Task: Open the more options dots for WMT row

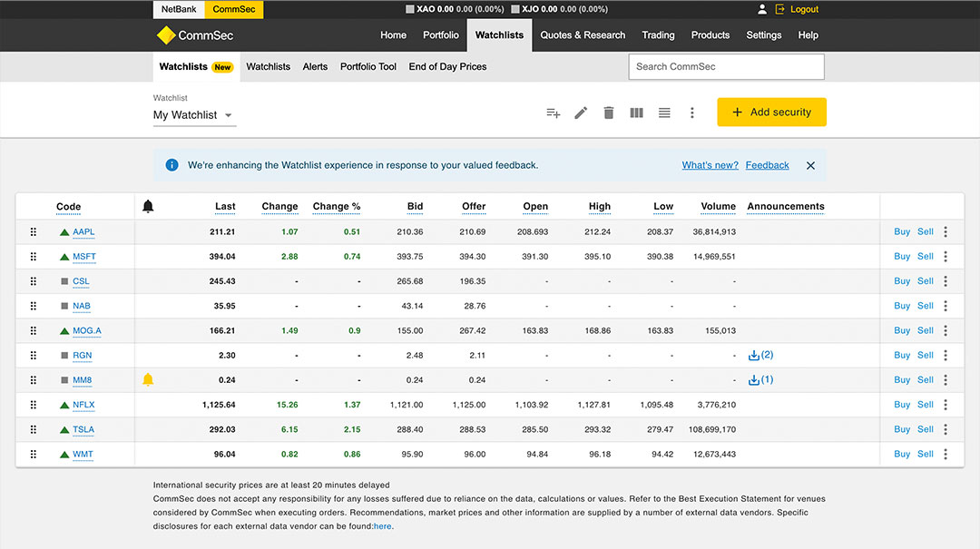Action: (946, 454)
